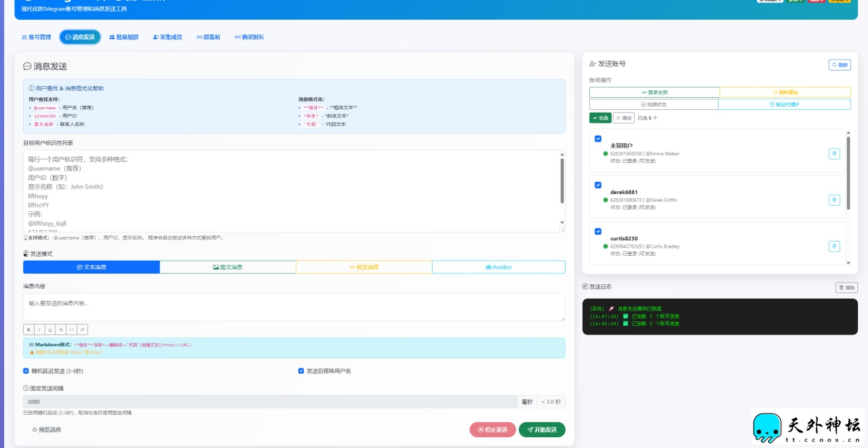
Task: Click location icon for curtis8230 account
Action: (x=834, y=246)
